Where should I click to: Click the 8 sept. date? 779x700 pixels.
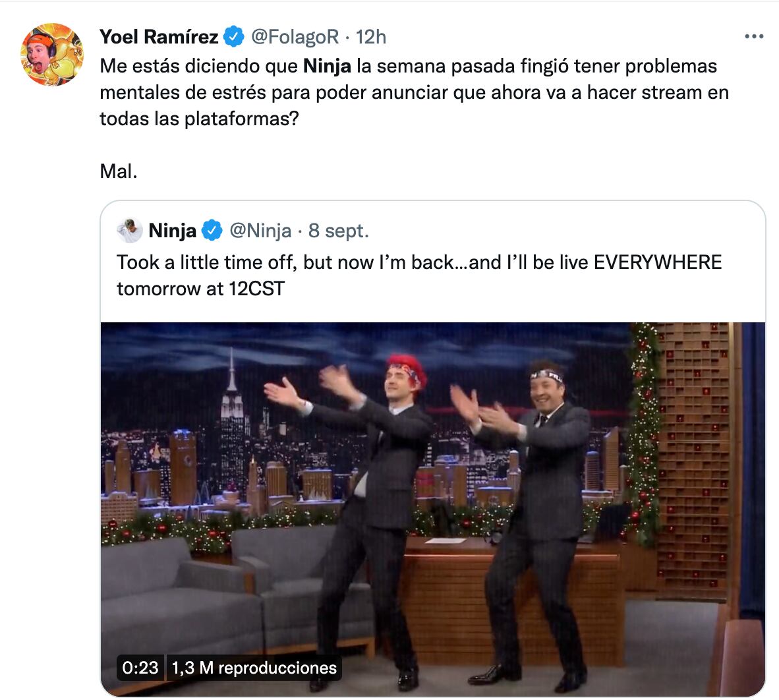click(339, 231)
